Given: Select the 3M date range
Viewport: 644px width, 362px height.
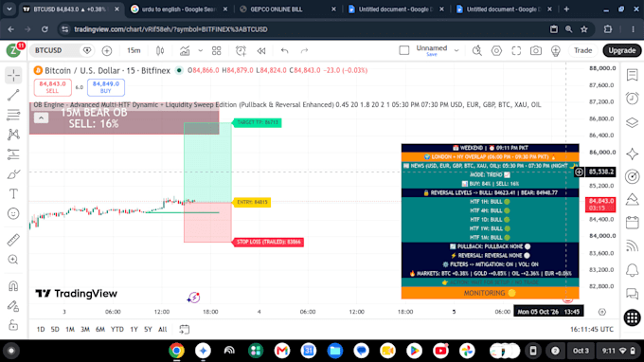Looking at the screenshot, I should (85, 329).
